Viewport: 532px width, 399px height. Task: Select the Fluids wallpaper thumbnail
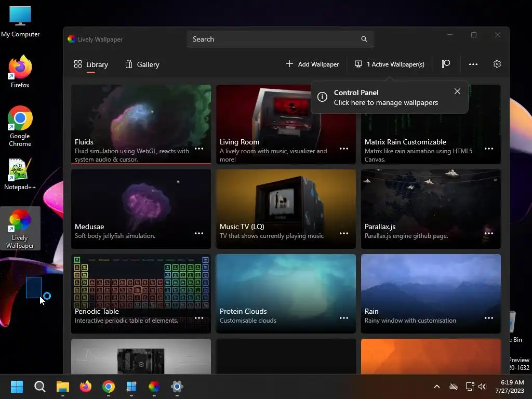pyautogui.click(x=141, y=124)
